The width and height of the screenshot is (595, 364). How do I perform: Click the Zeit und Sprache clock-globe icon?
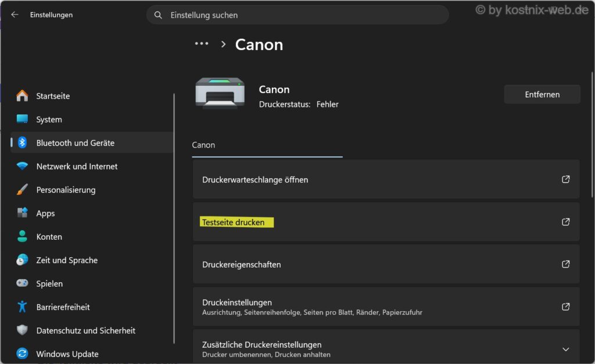tap(23, 260)
